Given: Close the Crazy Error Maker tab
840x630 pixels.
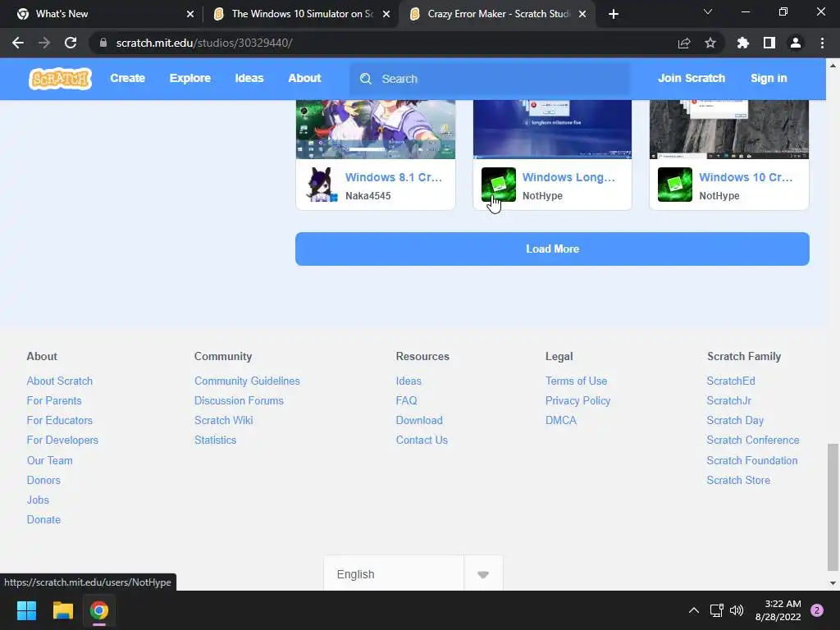Looking at the screenshot, I should (583, 14).
